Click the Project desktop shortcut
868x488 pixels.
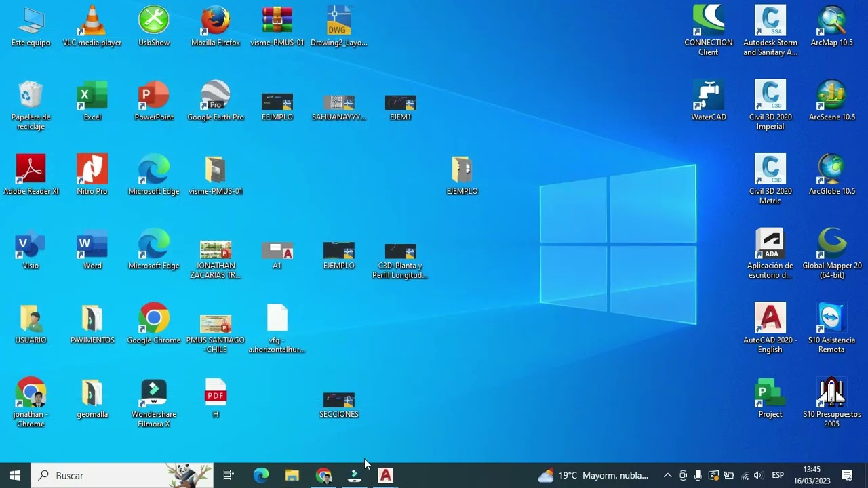pyautogui.click(x=770, y=399)
